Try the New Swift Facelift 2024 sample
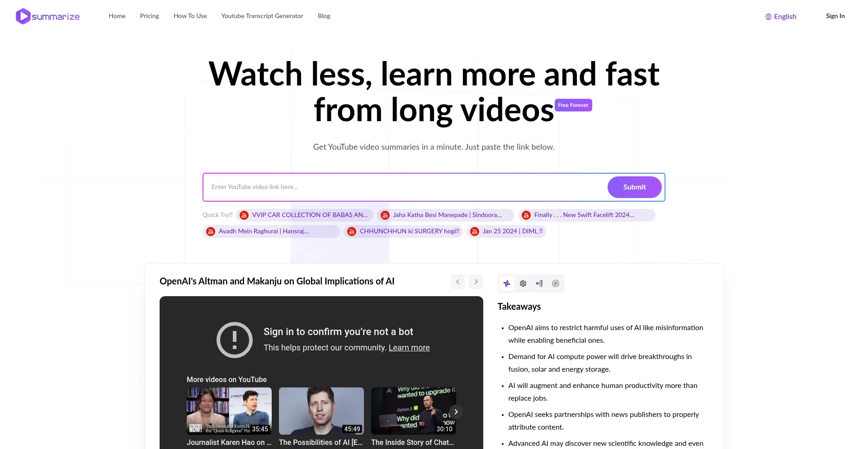This screenshot has width=868, height=449. pos(587,215)
